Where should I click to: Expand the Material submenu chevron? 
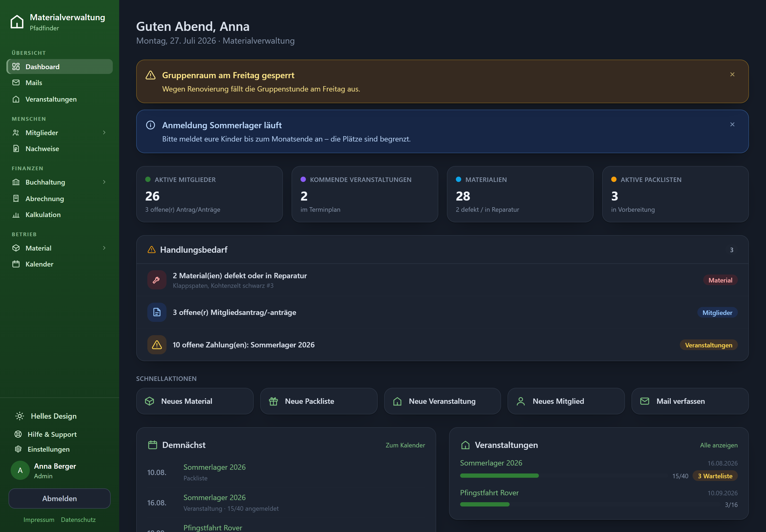pyautogui.click(x=104, y=248)
